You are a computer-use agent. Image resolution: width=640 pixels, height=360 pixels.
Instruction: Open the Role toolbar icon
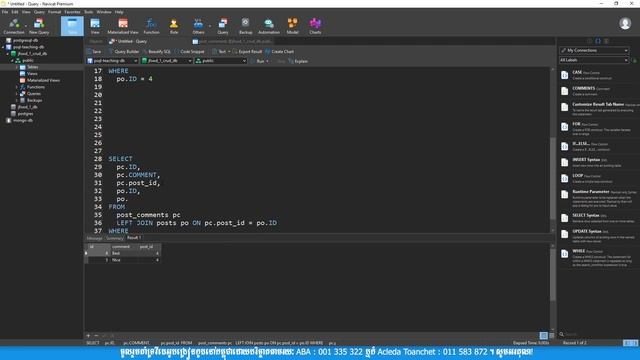(x=174, y=26)
